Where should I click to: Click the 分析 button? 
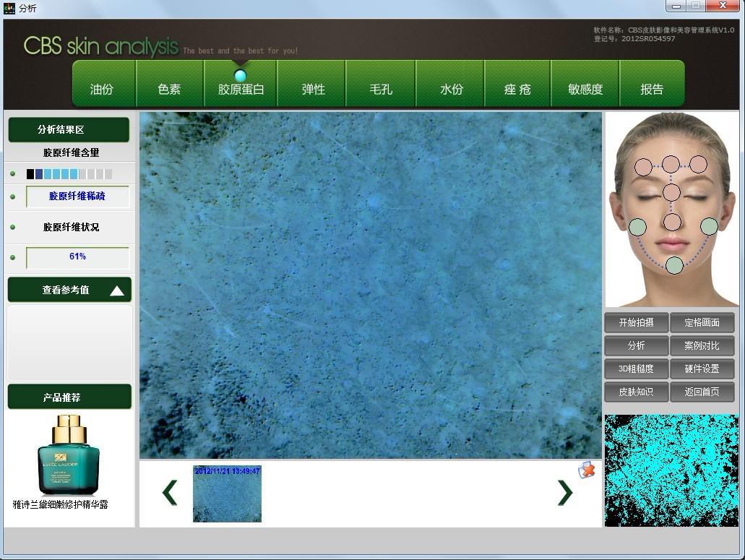tap(636, 345)
